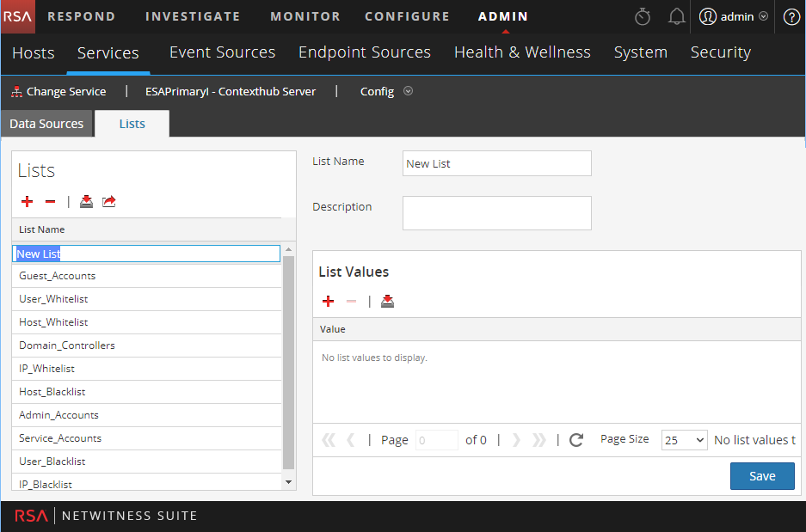Click the scroll down arrow in Lists panel

pyautogui.click(x=288, y=483)
